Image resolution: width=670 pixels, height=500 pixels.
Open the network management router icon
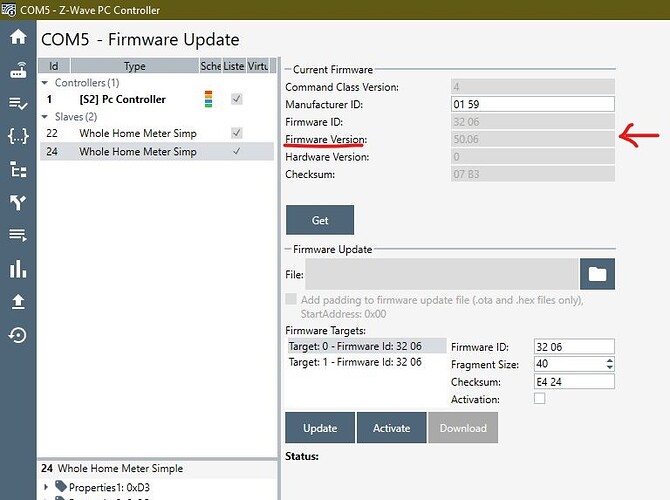pyautogui.click(x=18, y=70)
